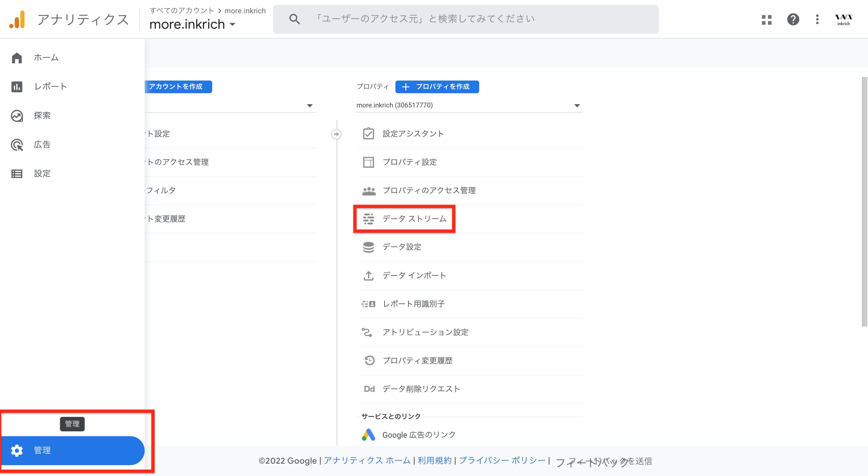This screenshot has width=868, height=476.
Task: Select ホーム in the sidebar
Action: point(46,58)
